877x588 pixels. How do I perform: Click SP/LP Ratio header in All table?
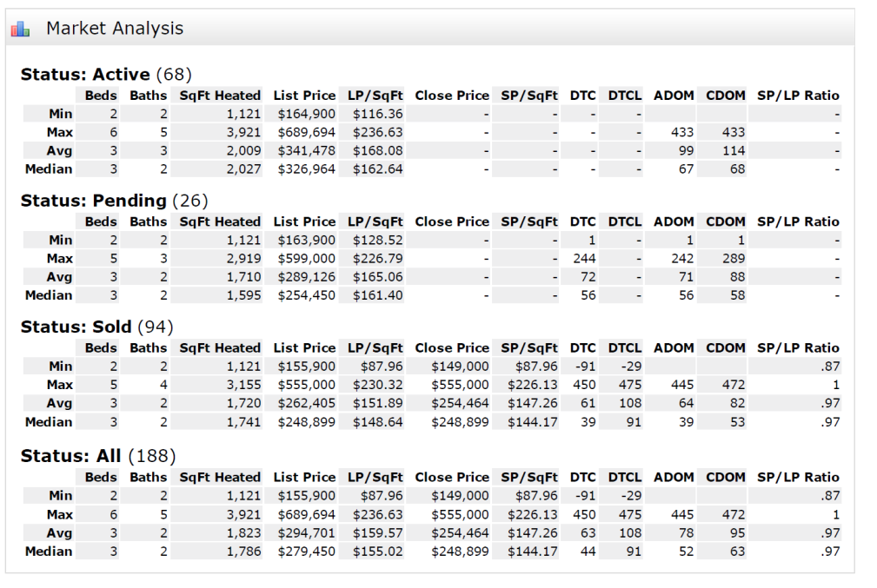pos(798,478)
